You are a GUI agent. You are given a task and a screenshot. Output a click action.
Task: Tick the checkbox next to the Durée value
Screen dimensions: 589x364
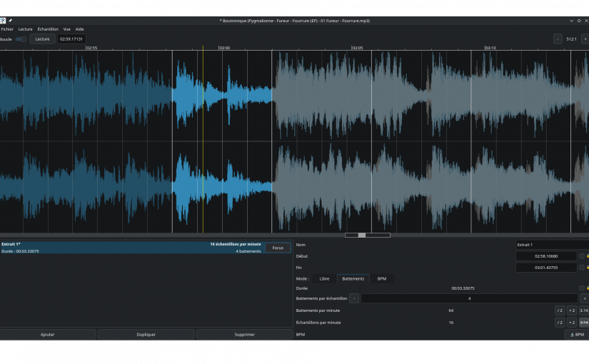pyautogui.click(x=581, y=288)
